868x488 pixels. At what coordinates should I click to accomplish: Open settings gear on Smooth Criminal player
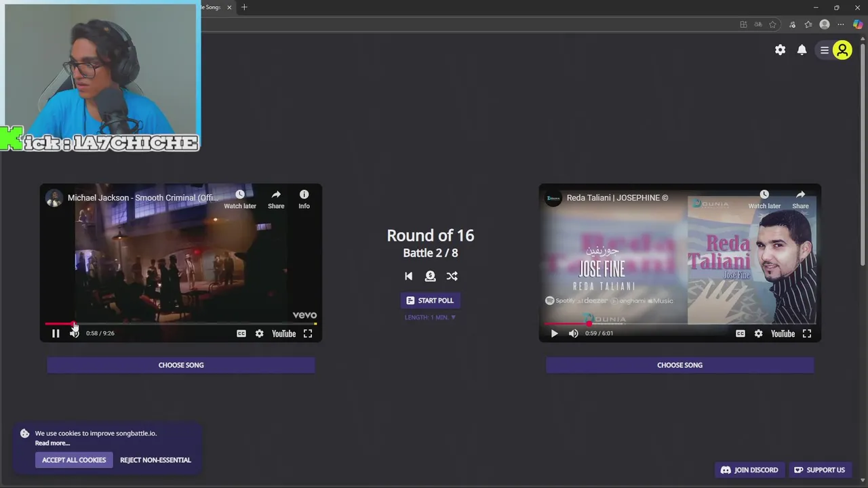pyautogui.click(x=259, y=333)
